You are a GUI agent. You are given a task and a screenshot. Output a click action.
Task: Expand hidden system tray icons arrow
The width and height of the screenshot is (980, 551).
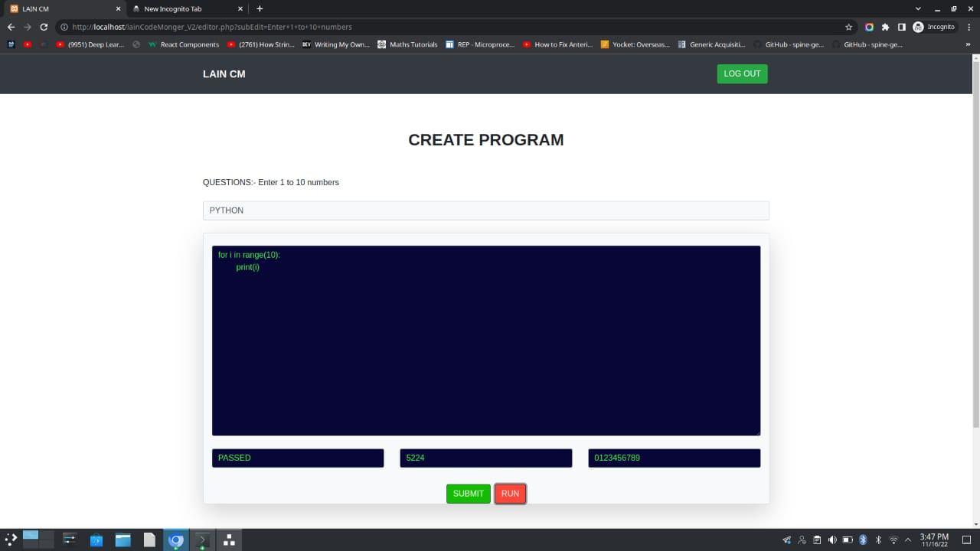pos(907,540)
